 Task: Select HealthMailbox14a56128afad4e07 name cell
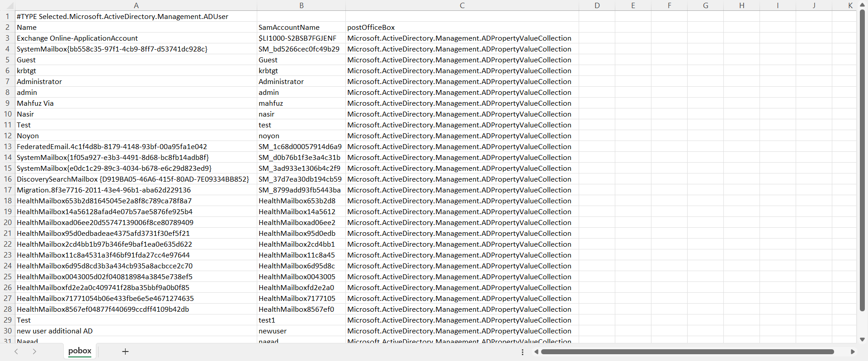click(136, 211)
